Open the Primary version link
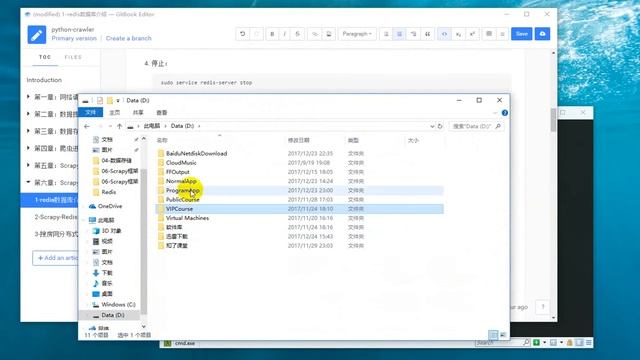This screenshot has height=360, width=640. (74, 38)
